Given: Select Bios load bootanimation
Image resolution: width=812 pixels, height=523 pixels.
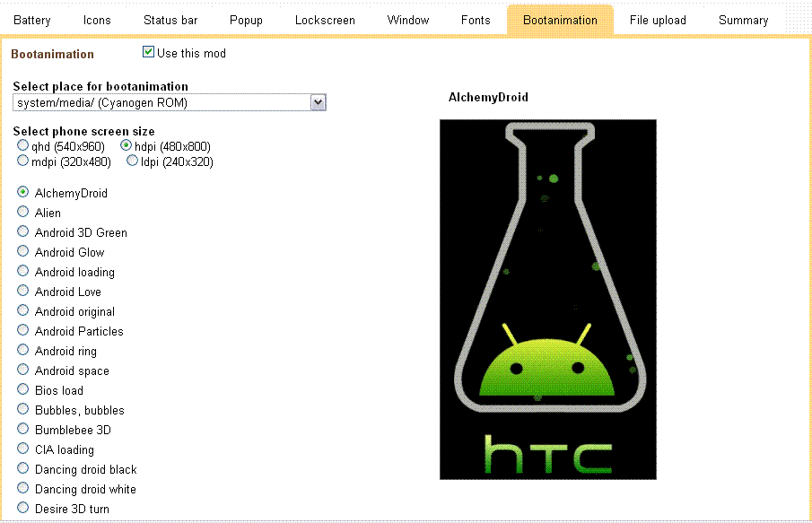Looking at the screenshot, I should click(22, 388).
